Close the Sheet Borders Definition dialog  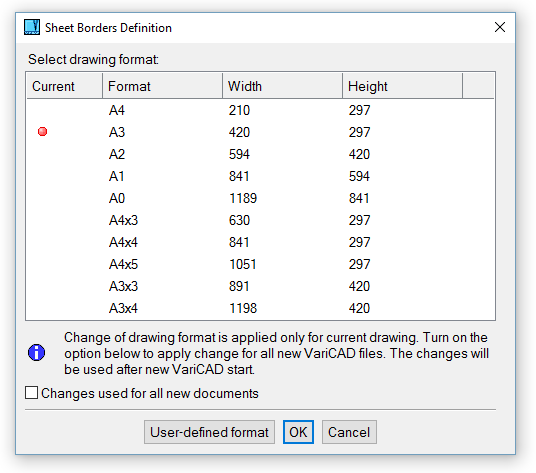click(x=500, y=27)
